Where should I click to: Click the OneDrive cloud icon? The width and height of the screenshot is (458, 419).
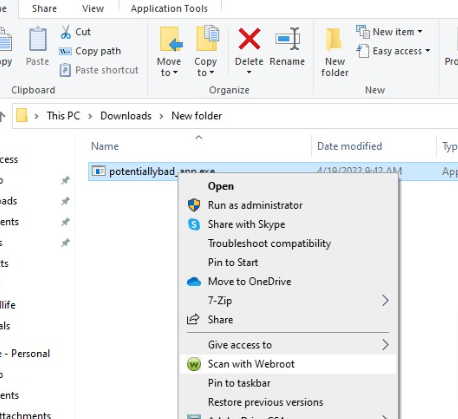pyautogui.click(x=194, y=282)
